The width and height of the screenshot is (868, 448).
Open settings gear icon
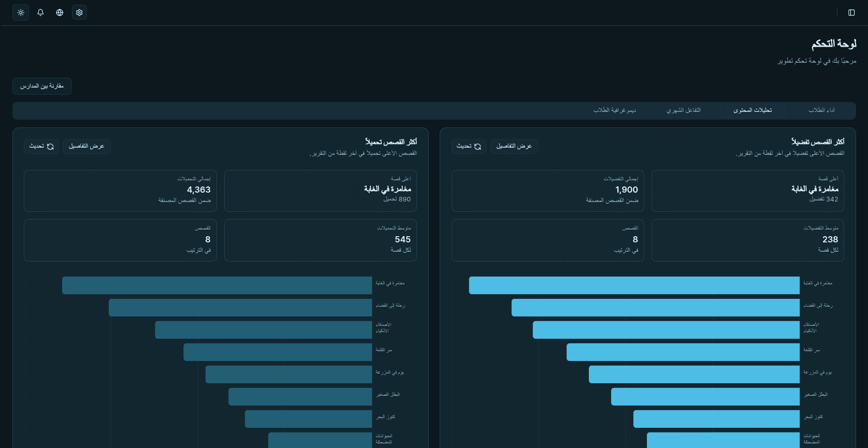coord(79,12)
